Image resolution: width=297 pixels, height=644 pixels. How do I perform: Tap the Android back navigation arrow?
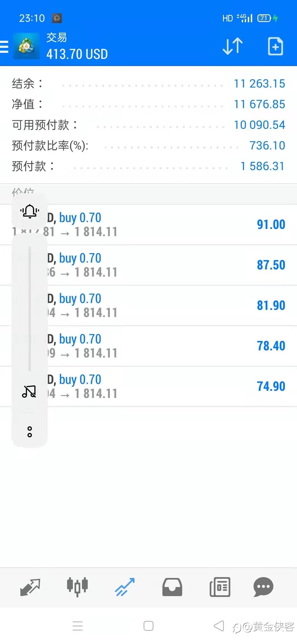point(219,626)
